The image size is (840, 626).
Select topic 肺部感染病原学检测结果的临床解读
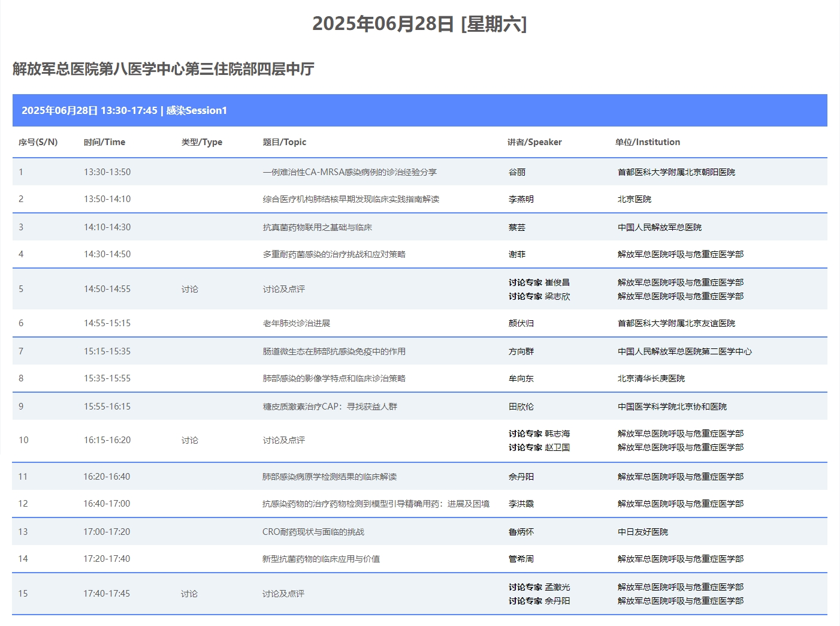[x=330, y=477]
